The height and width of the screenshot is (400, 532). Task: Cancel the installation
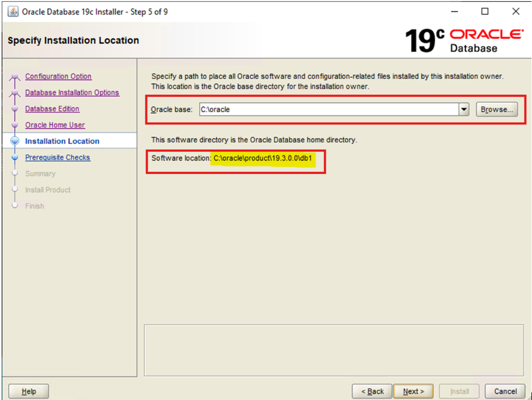tap(505, 391)
